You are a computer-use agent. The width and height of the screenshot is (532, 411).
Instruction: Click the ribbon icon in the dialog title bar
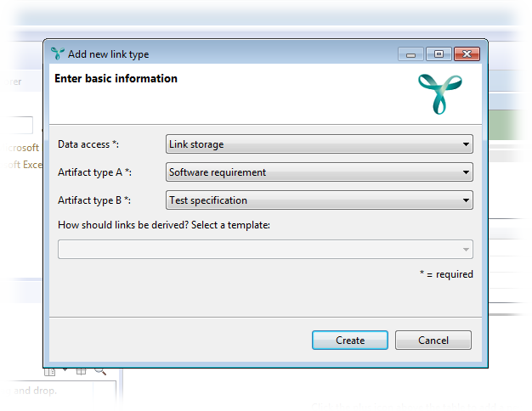pos(58,54)
